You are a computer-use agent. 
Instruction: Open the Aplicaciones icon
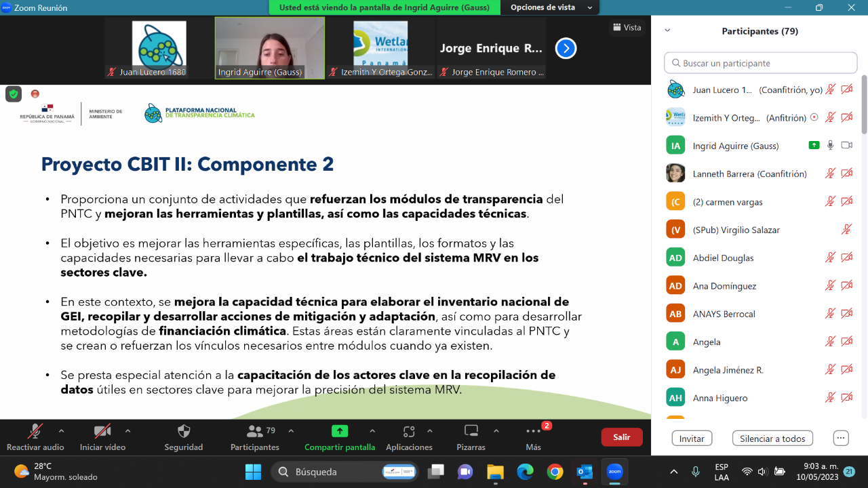pyautogui.click(x=409, y=431)
